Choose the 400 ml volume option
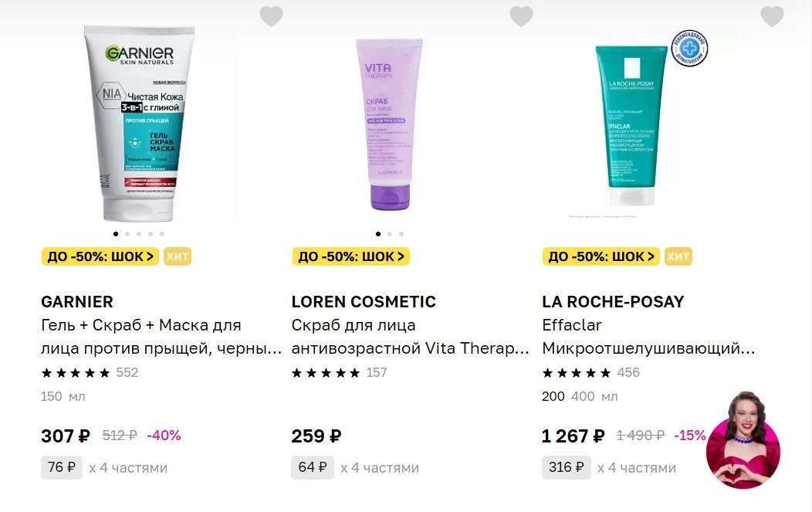812x512 pixels. pos(583,396)
